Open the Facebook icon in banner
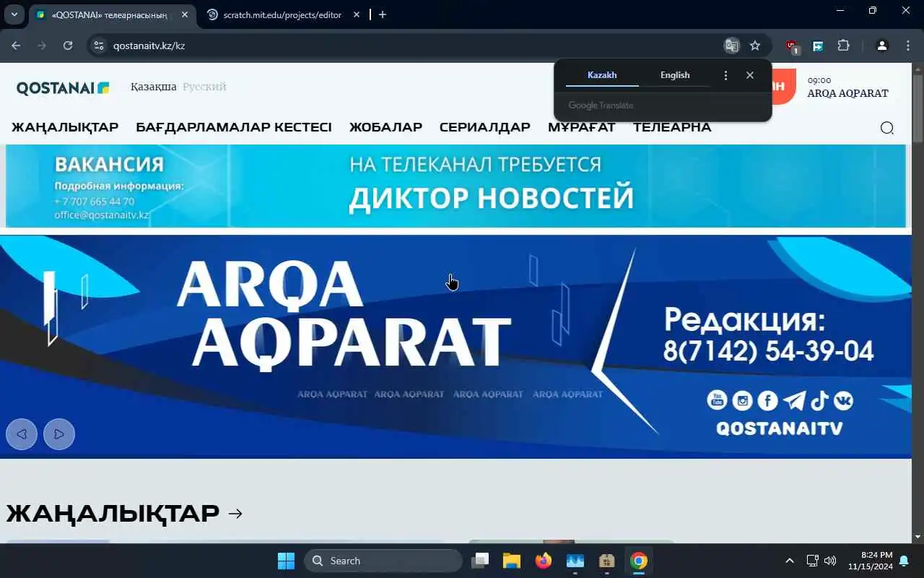 point(767,400)
